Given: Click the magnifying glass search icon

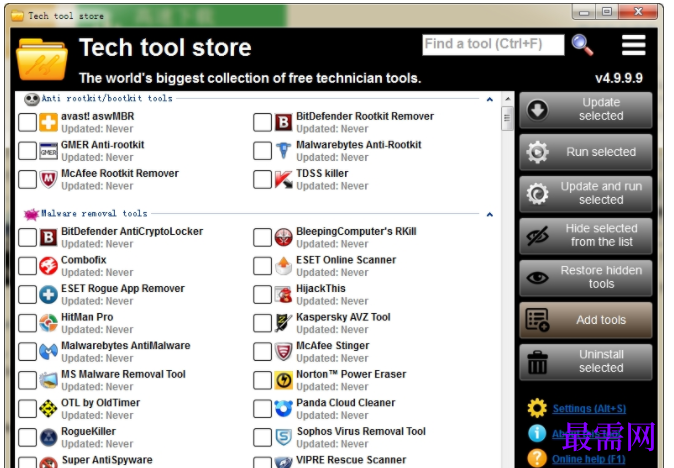Looking at the screenshot, I should point(582,45).
